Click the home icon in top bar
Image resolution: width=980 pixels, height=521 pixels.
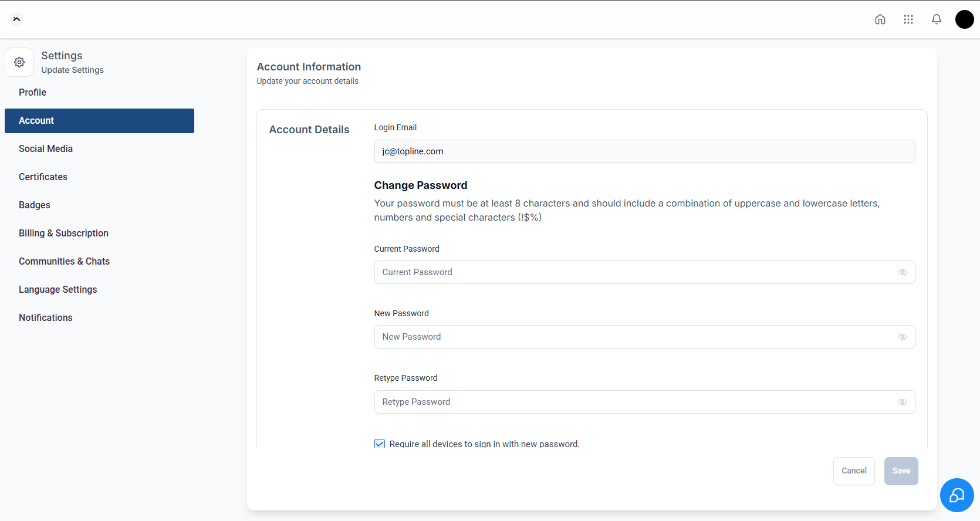(880, 19)
